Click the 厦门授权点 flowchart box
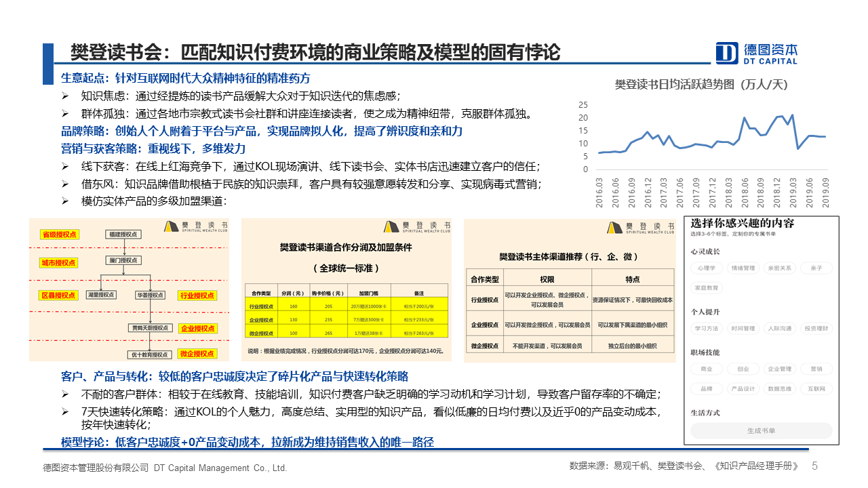Screen dimensions: 868x488 (x=123, y=260)
